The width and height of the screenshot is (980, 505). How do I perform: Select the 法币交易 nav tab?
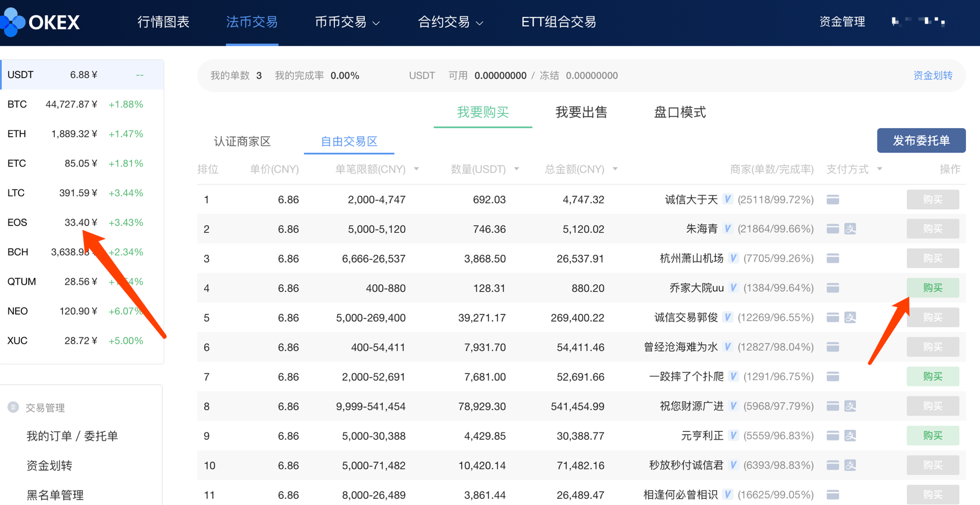click(x=252, y=22)
